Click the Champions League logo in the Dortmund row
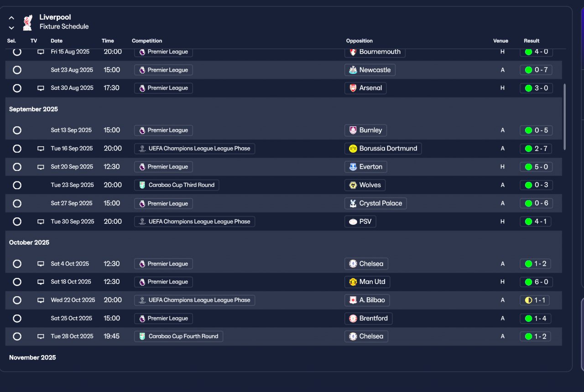 142,149
